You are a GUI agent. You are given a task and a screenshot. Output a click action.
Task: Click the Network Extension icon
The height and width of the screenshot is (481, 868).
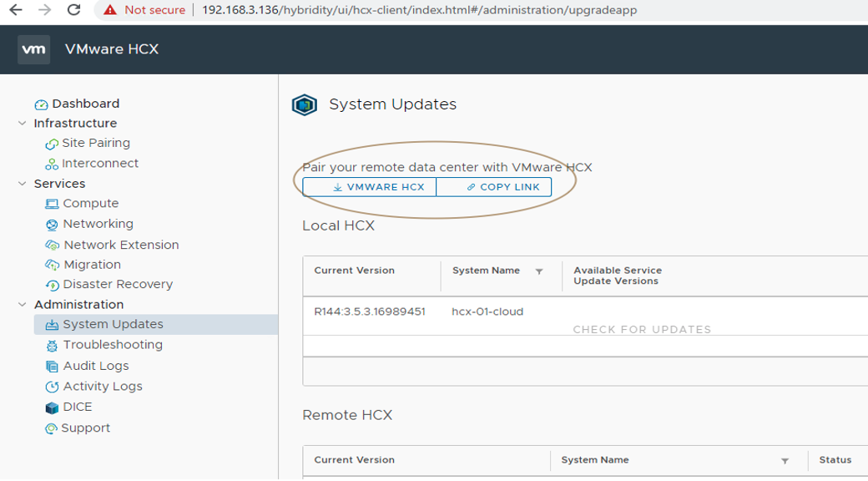click(50, 243)
